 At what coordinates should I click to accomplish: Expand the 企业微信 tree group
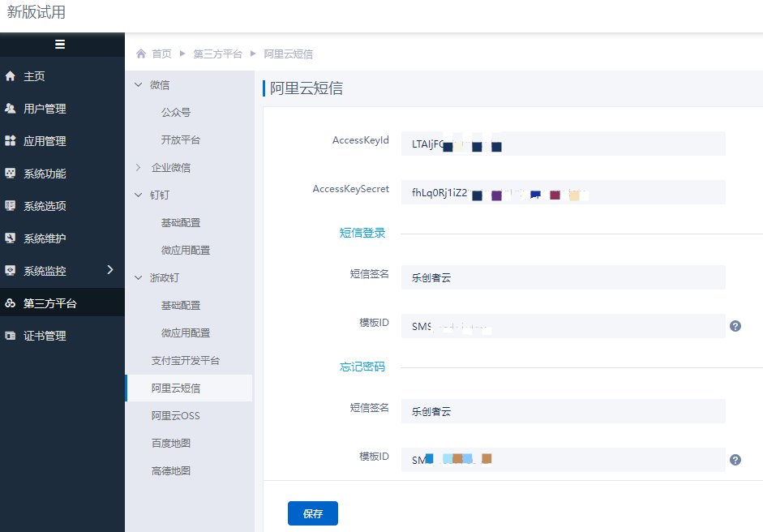[138, 168]
